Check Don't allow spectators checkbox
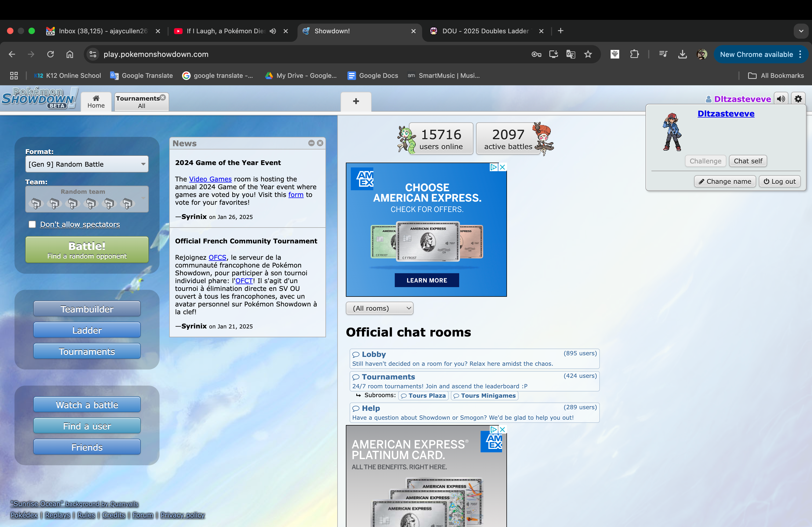This screenshot has width=812, height=527. (x=32, y=224)
